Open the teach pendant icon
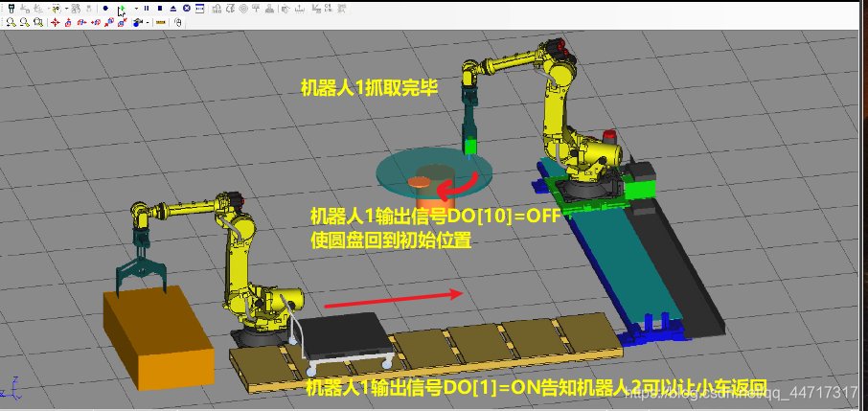Screen dimensions: 868x411 [x=11, y=9]
